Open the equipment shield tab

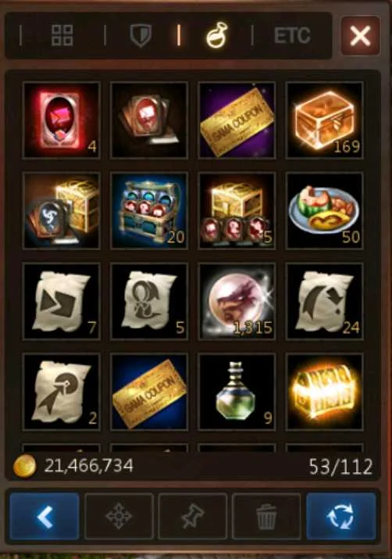coord(141,36)
